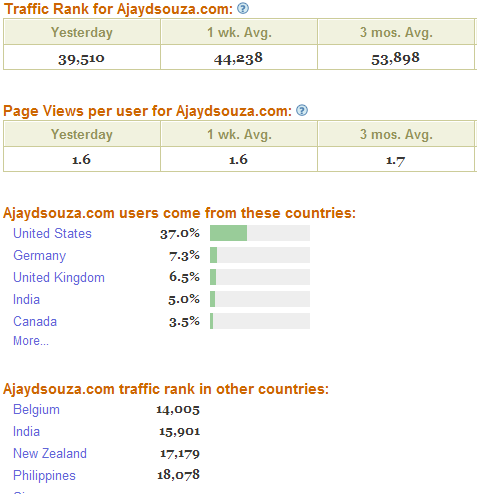Open the Germany country link
The height and width of the screenshot is (494, 477).
pos(40,256)
